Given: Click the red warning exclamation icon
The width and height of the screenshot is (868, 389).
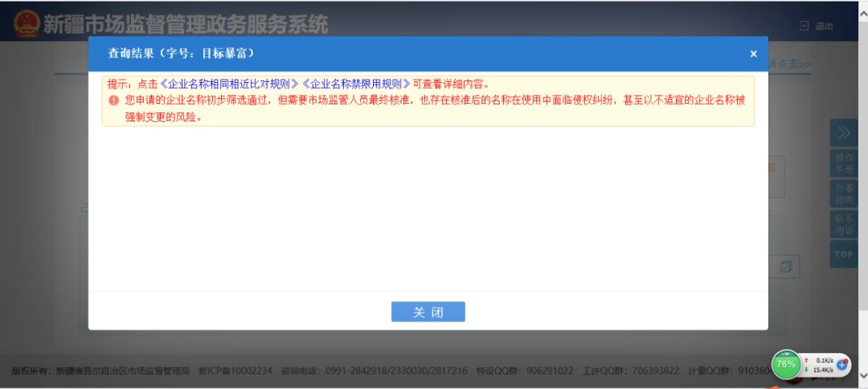Looking at the screenshot, I should pos(113,100).
